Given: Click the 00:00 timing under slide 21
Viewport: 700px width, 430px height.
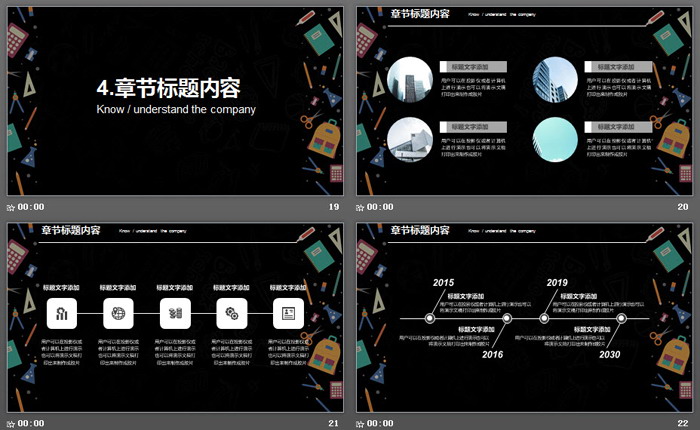Looking at the screenshot, I should coord(31,424).
